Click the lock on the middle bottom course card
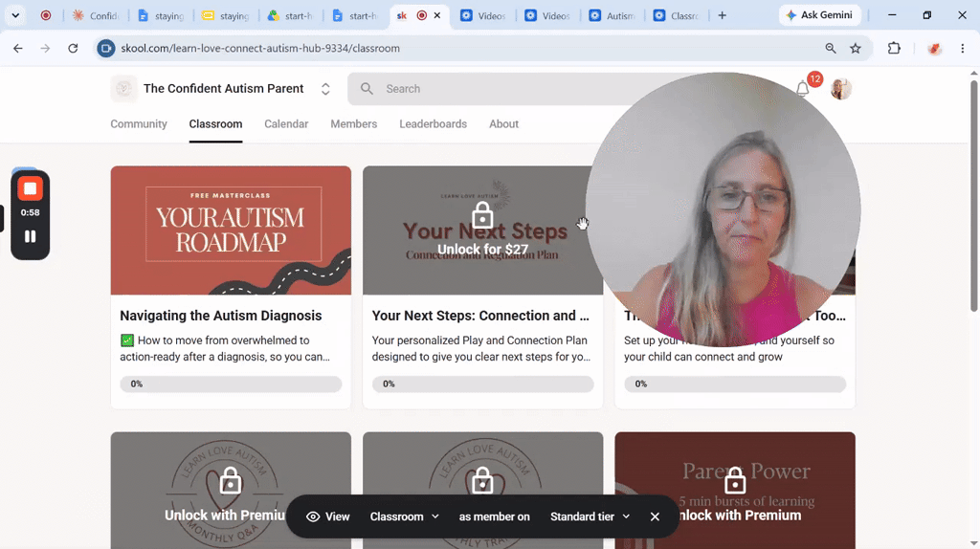This screenshot has height=549, width=980. (x=482, y=481)
